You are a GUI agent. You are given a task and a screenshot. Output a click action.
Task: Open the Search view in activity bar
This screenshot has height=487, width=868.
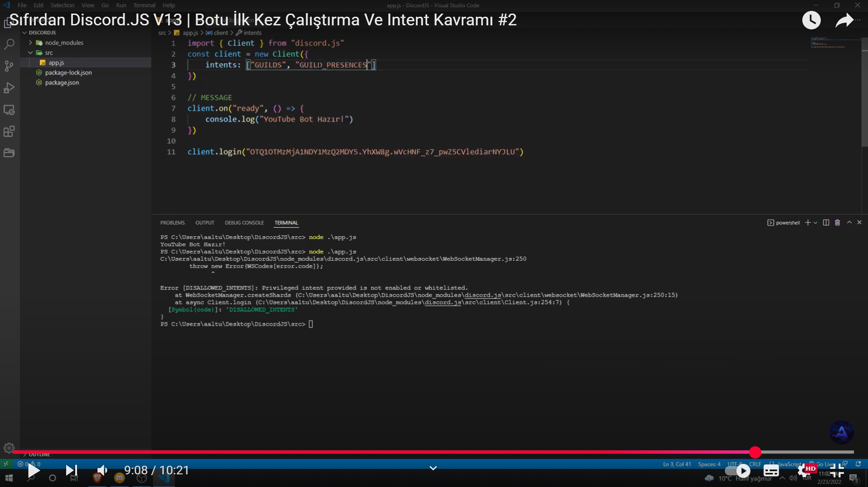(x=9, y=44)
